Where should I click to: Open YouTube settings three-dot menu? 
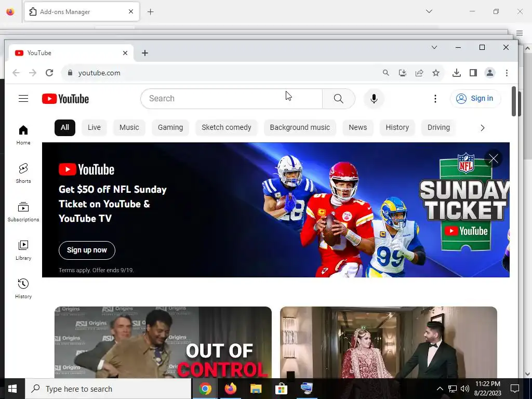435,99
